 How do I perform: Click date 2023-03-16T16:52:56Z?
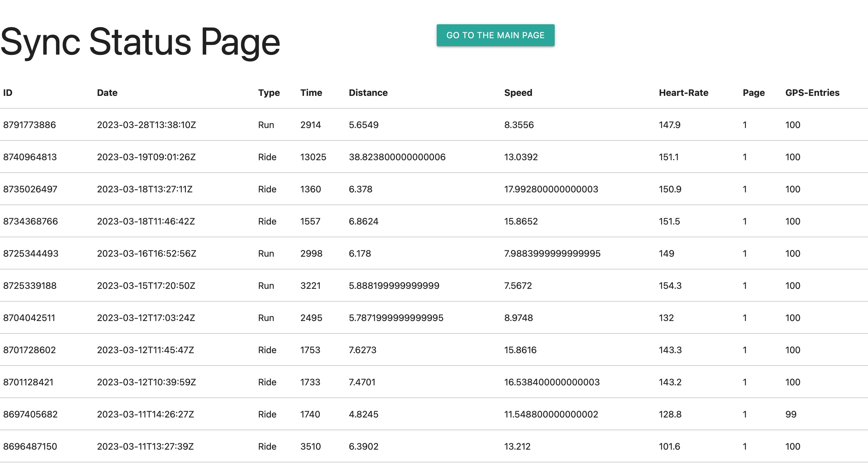(x=146, y=253)
